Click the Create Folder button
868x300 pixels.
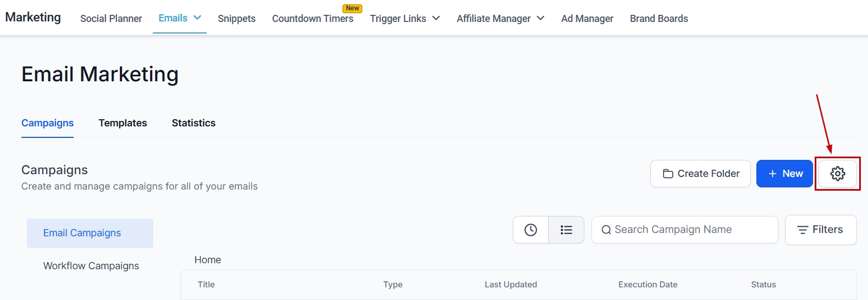click(x=700, y=174)
